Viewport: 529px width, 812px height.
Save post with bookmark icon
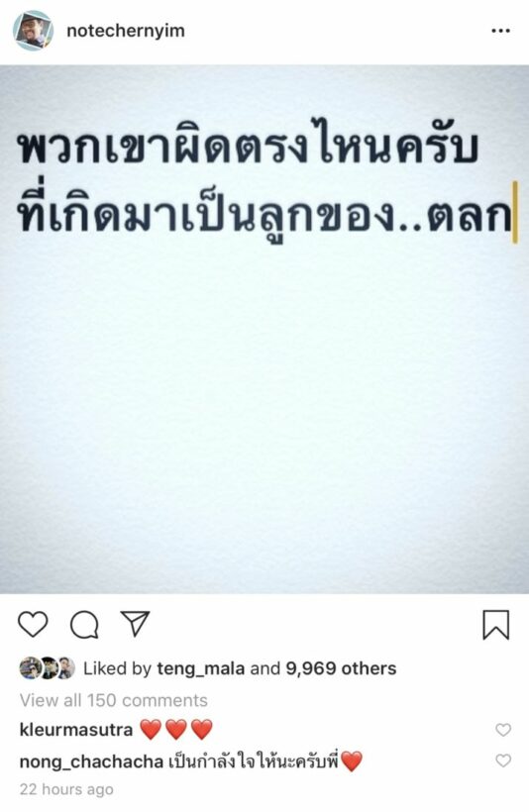point(496,625)
